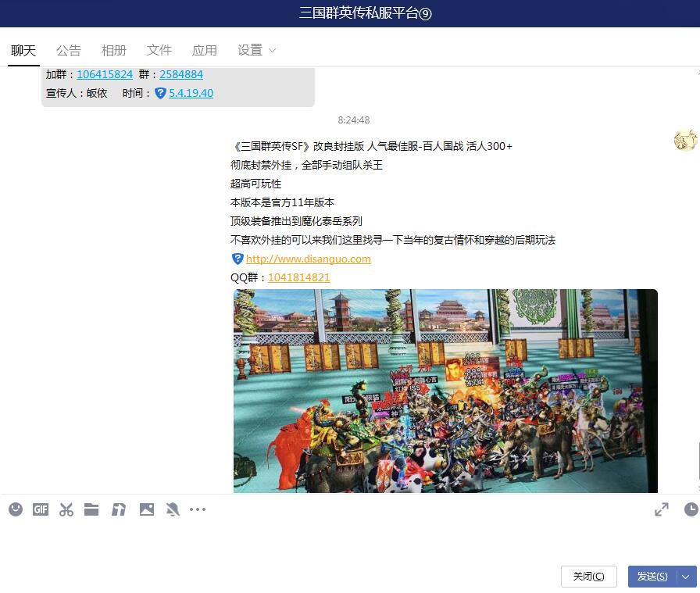Click the GIF sticker icon
This screenshot has width=700, height=593.
[41, 509]
